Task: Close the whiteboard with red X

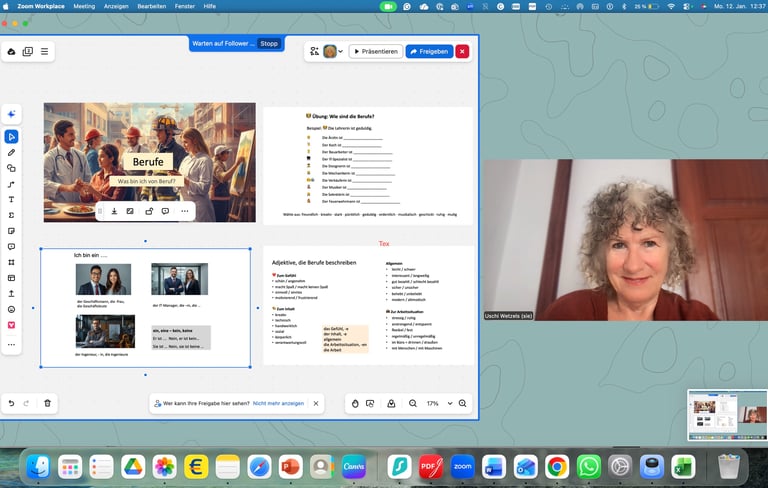Action: pos(462,51)
